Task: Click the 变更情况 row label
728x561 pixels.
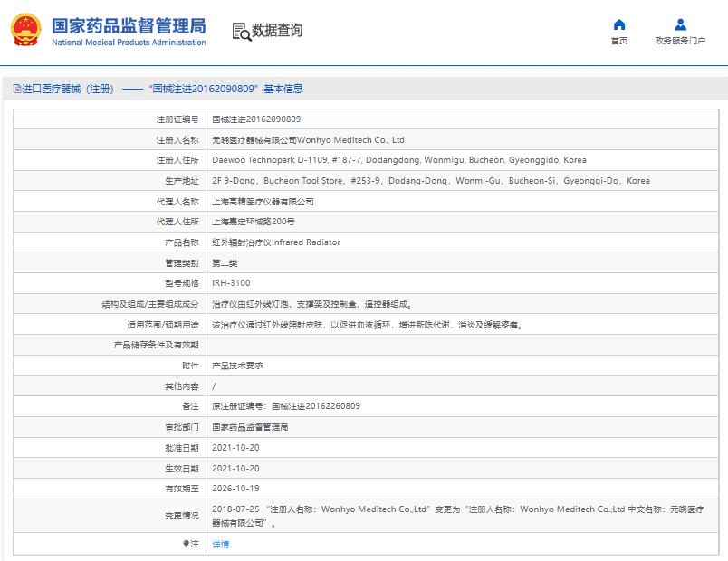Action: tap(181, 516)
